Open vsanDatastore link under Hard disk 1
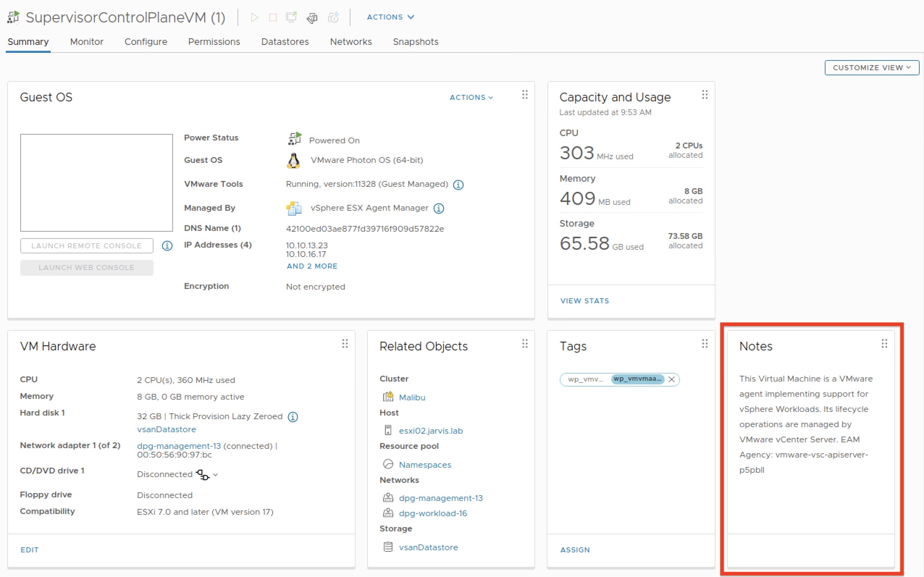The width and height of the screenshot is (924, 577). coord(167,429)
